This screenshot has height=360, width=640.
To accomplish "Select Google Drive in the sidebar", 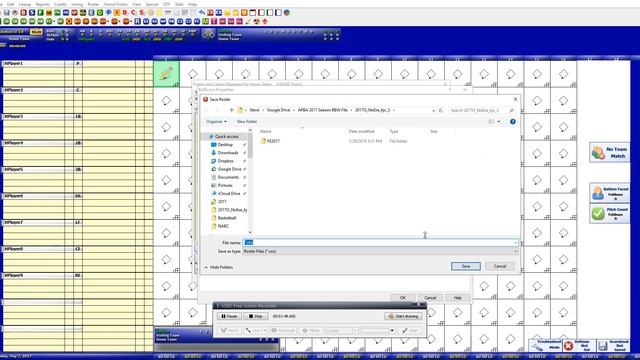I will tap(229, 169).
